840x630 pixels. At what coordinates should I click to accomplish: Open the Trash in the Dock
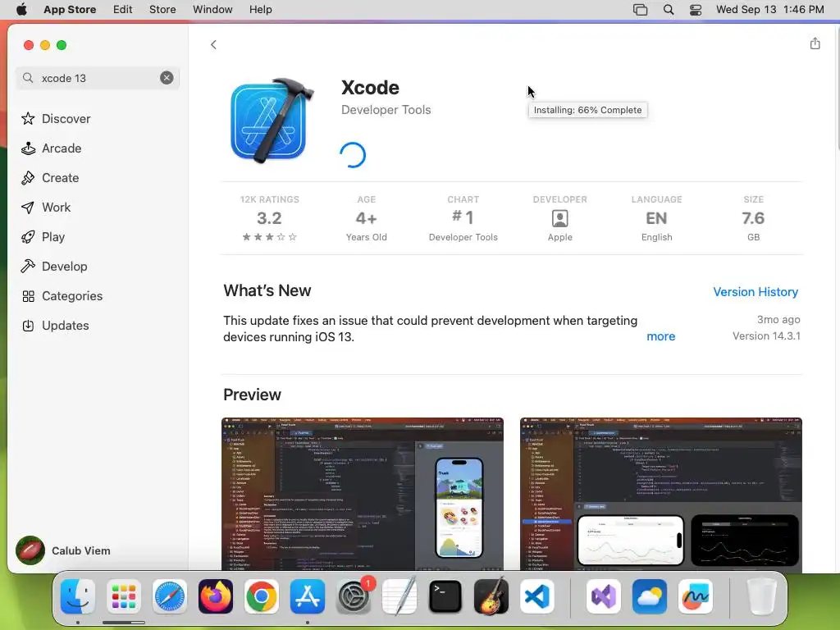coord(761,596)
